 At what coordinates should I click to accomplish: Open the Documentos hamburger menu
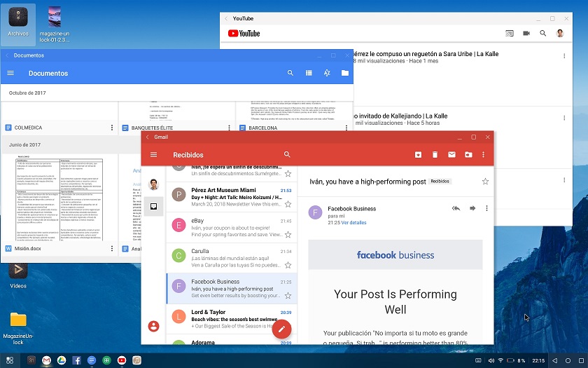pos(10,73)
